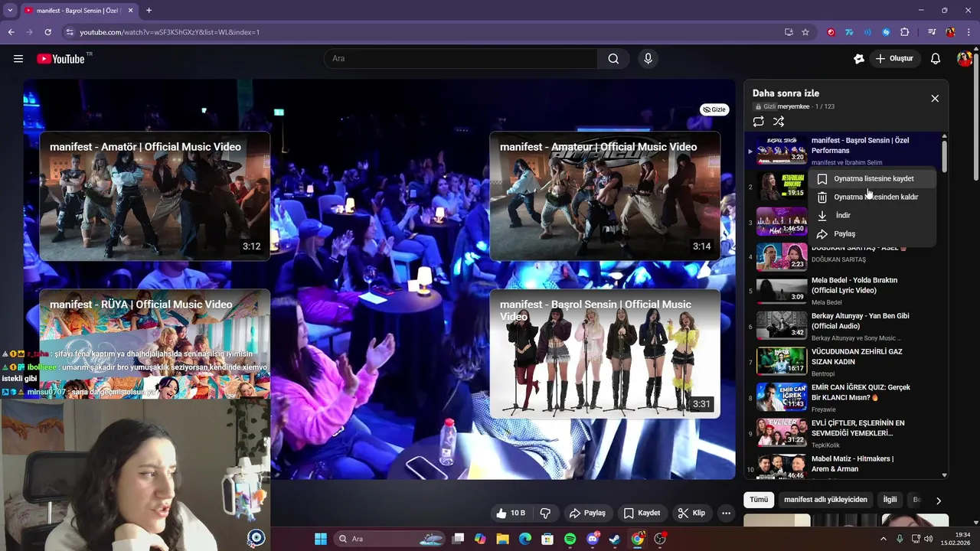Dislike the video with thumbs down

(x=546, y=513)
